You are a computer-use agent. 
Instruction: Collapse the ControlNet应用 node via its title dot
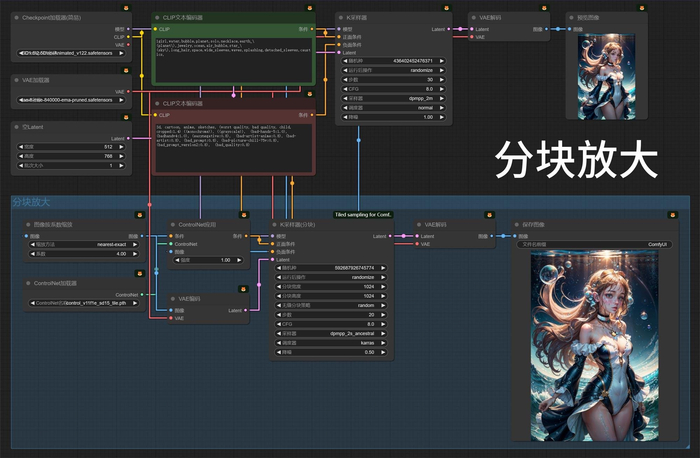[x=173, y=225]
